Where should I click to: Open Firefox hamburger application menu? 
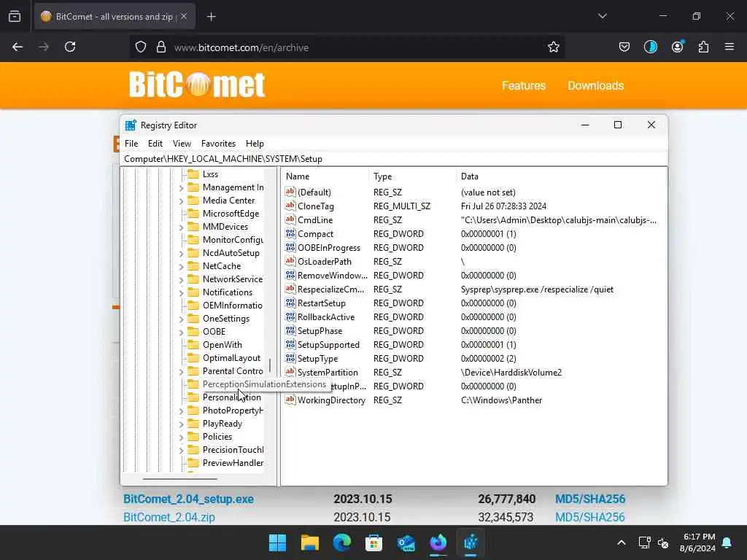tap(729, 47)
